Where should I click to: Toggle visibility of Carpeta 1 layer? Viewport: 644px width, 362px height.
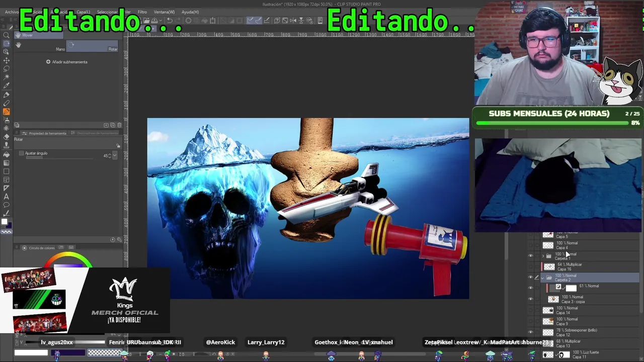[530, 256]
